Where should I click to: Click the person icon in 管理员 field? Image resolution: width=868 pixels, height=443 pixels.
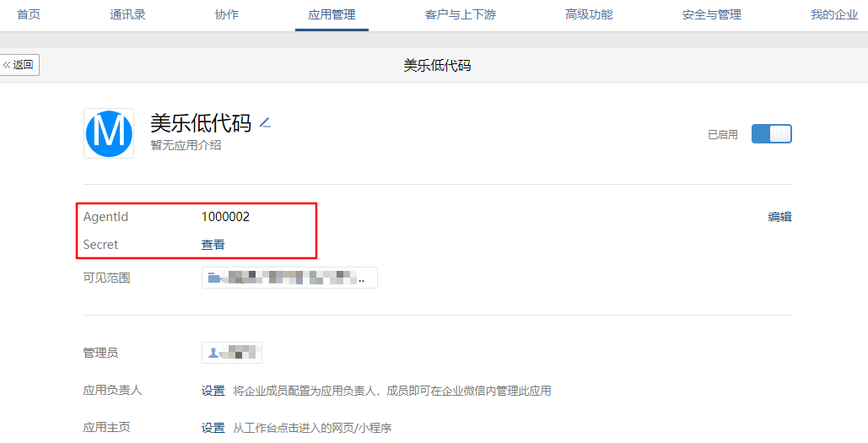click(213, 352)
